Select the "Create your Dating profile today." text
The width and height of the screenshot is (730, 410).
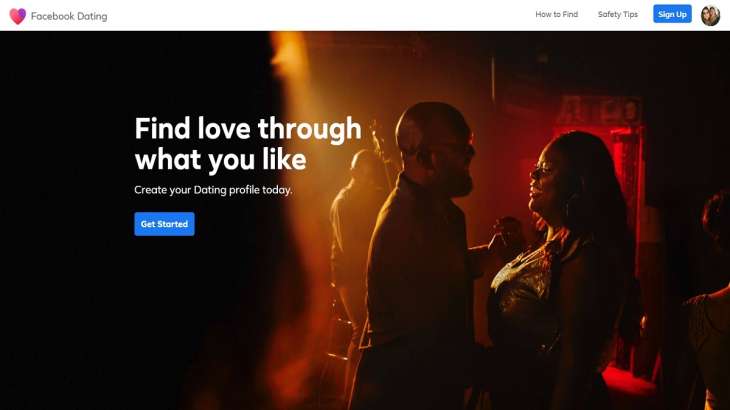(x=213, y=190)
